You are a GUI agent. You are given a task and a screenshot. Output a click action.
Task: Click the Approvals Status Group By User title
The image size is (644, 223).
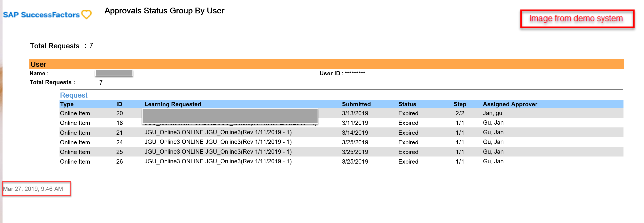[x=164, y=11]
